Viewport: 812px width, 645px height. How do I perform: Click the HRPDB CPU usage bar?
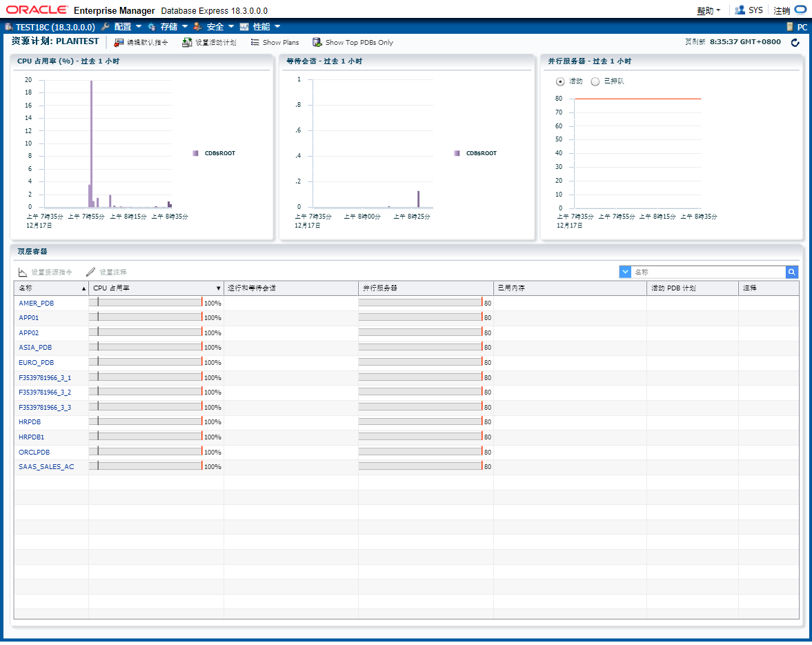(x=146, y=421)
